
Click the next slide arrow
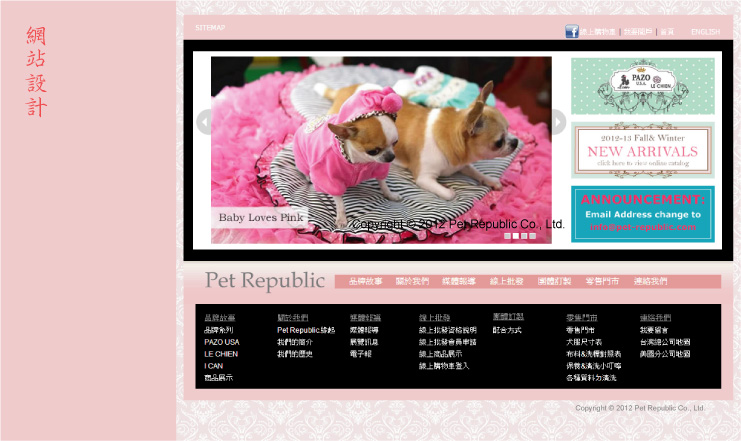tap(559, 122)
